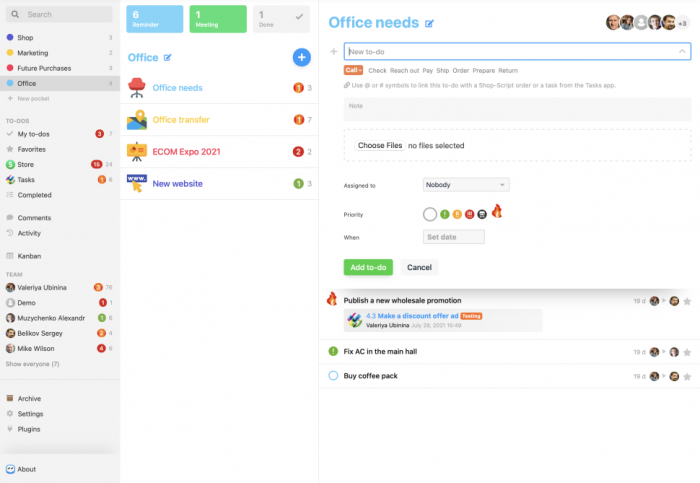700x483 pixels.
Task: Open the Meeting tab at top
Action: click(218, 19)
